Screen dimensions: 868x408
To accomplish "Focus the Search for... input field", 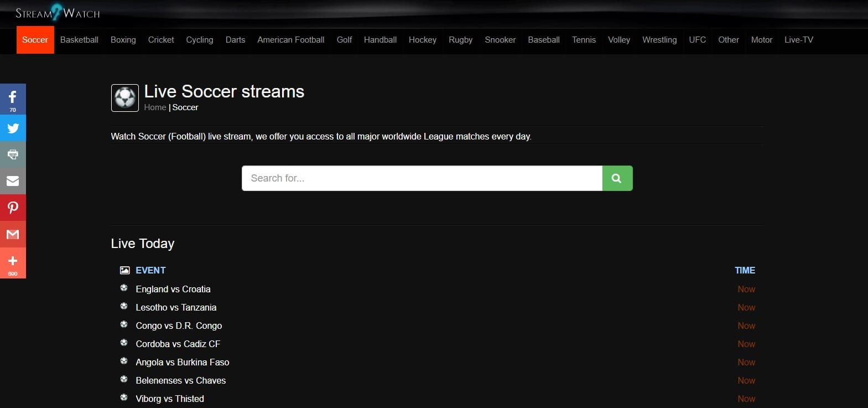I will [x=422, y=178].
